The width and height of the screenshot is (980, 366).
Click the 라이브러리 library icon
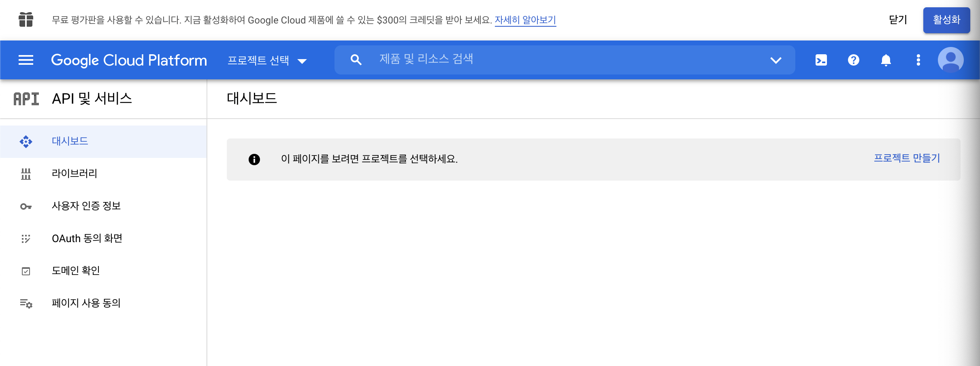click(x=26, y=174)
